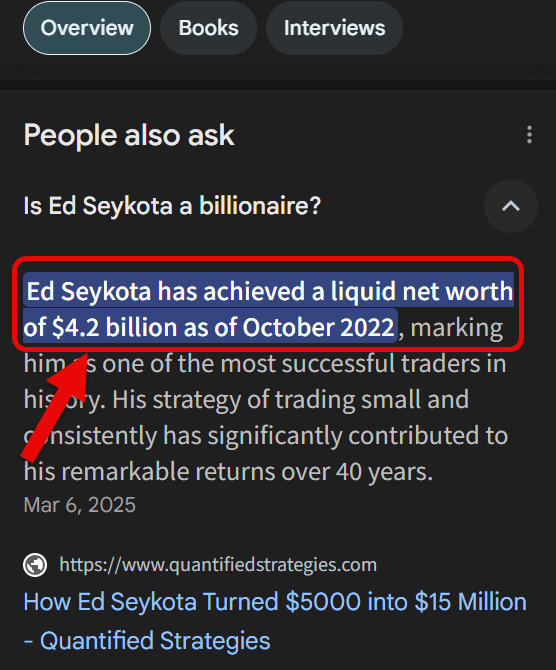The image size is (556, 670).
Task: Click the globe favicon beside the source URL
Action: pos(35,565)
